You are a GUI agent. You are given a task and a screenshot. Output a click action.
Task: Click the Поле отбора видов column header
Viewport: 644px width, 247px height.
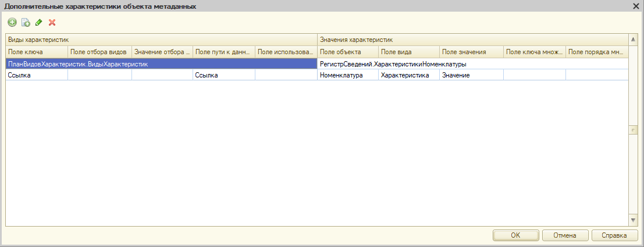click(100, 52)
